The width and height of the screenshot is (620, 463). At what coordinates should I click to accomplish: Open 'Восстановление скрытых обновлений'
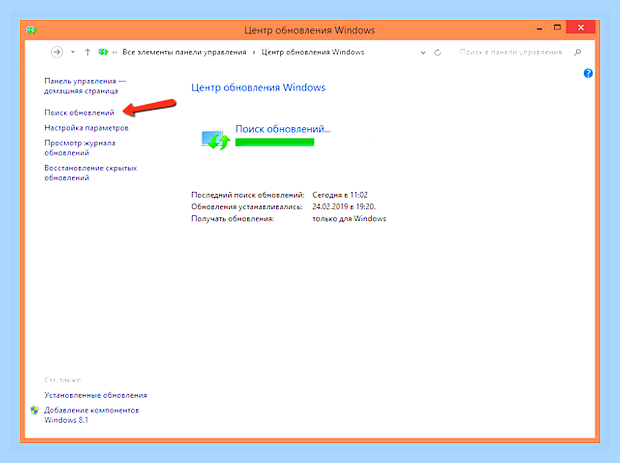tap(91, 173)
